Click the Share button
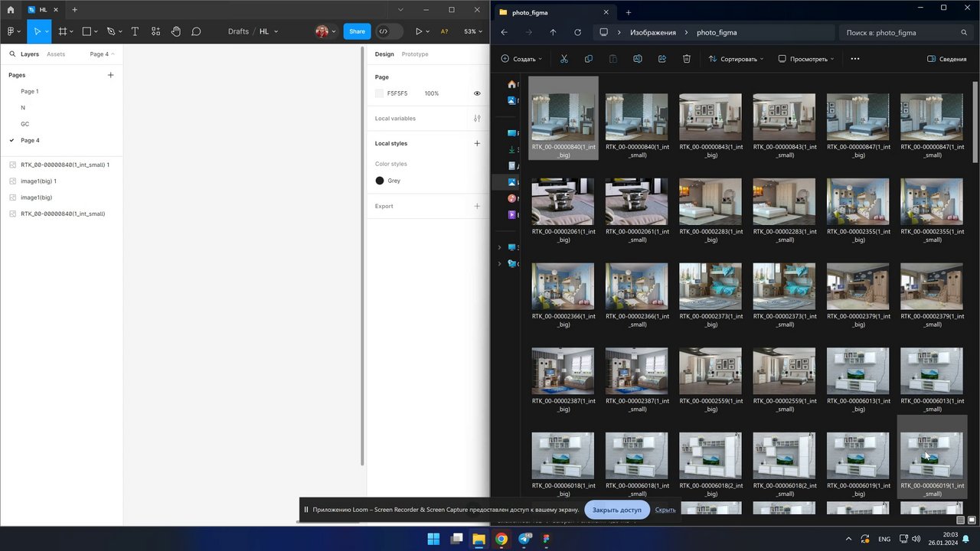This screenshot has height=551, width=980. pyautogui.click(x=357, y=31)
